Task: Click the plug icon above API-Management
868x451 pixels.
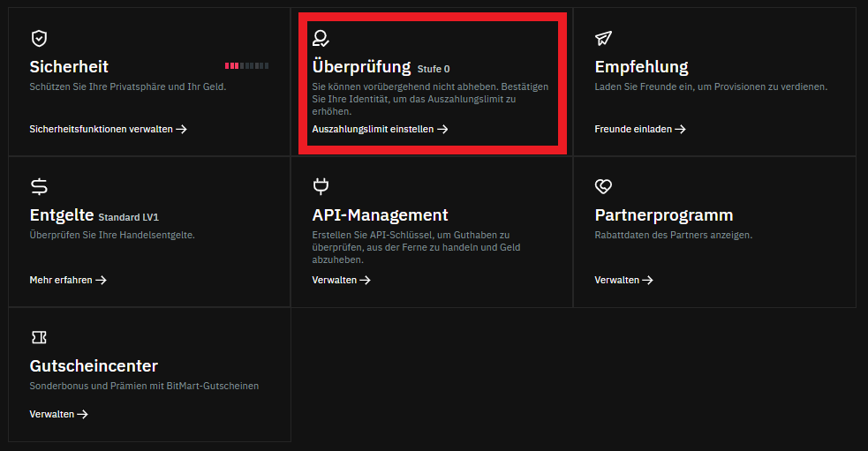Action: (321, 186)
